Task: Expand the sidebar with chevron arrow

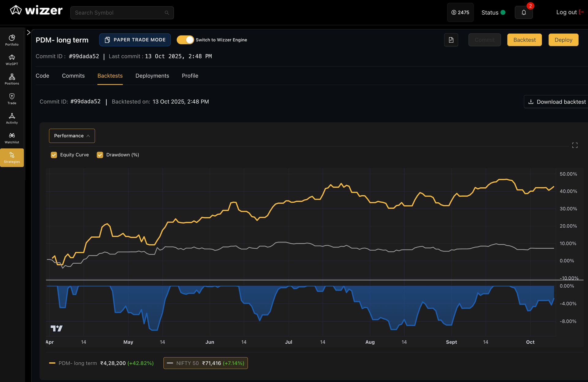Action: (x=28, y=32)
